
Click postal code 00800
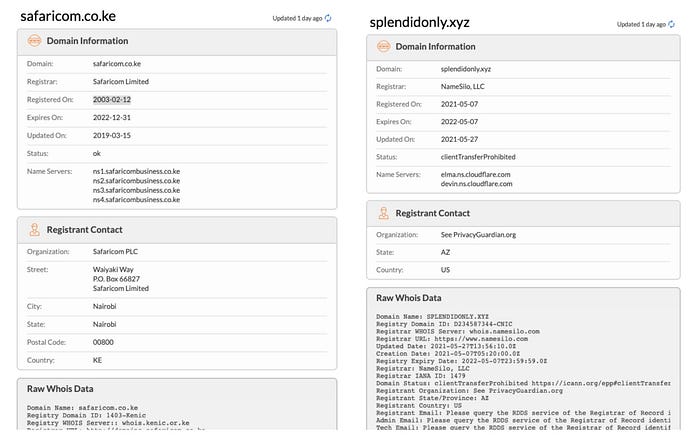[x=103, y=342]
